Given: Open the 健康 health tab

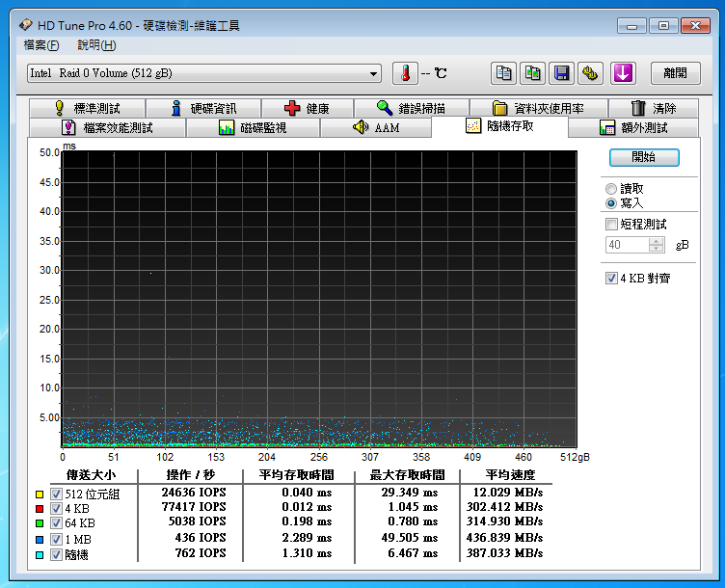Looking at the screenshot, I should coord(307,108).
